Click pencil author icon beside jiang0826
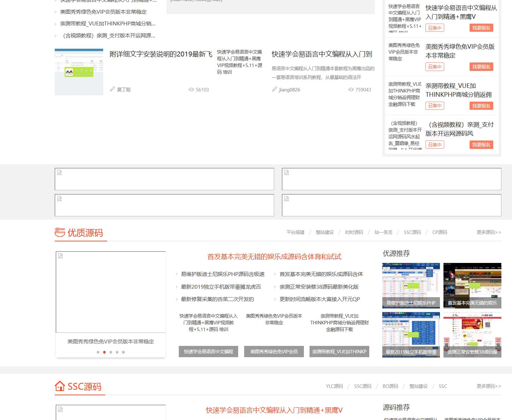This screenshot has height=420, width=512. [275, 89]
